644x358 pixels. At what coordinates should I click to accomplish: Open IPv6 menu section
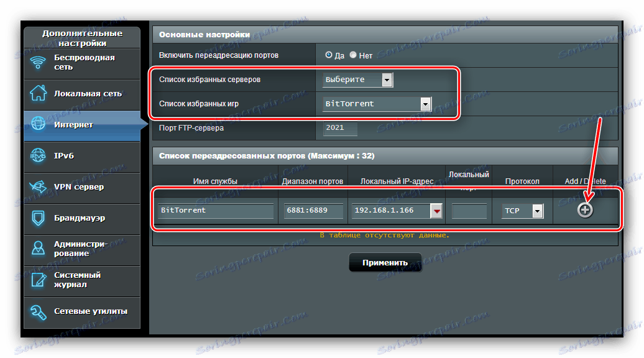point(82,157)
